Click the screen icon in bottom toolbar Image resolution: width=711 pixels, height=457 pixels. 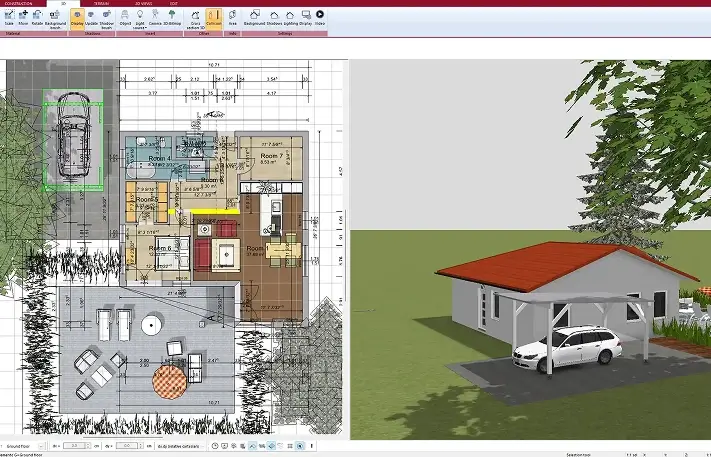(224, 446)
